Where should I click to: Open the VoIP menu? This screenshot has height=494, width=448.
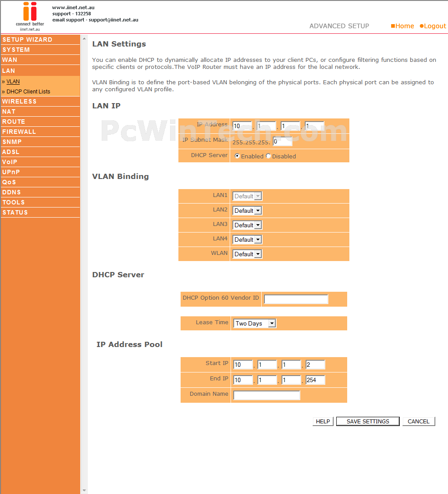coord(40,162)
